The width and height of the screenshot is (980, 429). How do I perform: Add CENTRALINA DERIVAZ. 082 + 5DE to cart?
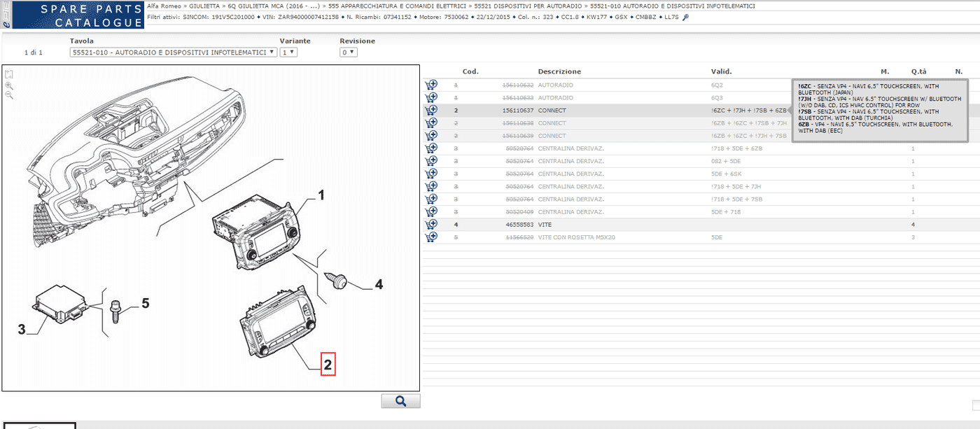pos(431,161)
